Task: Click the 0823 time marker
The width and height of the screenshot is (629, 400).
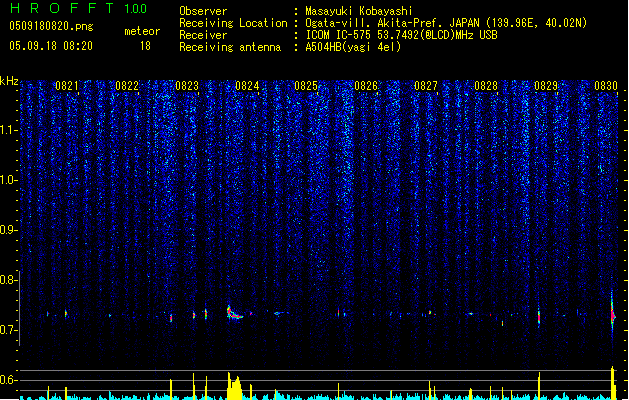Action: (187, 86)
